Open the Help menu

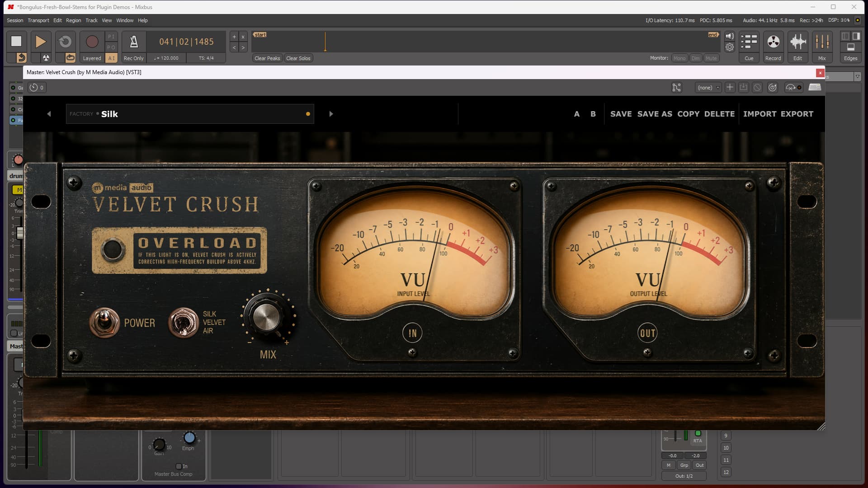pos(143,20)
